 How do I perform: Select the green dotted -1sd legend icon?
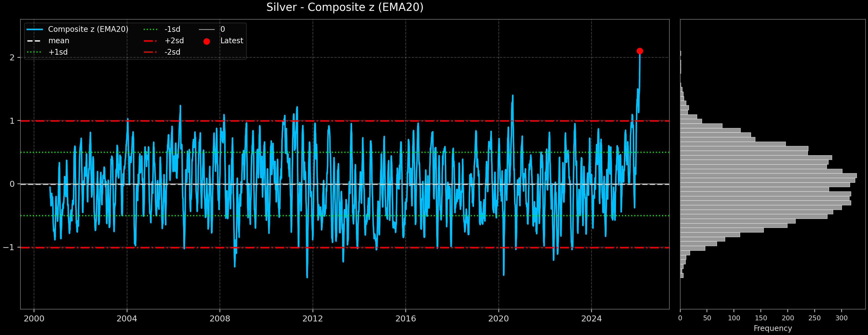[x=150, y=29]
